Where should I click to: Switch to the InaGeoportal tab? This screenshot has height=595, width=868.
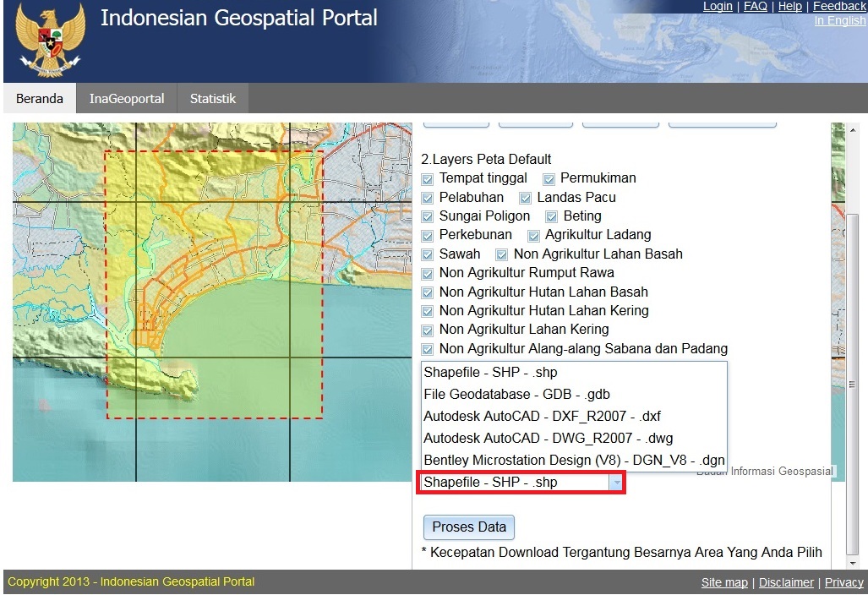pyautogui.click(x=127, y=99)
